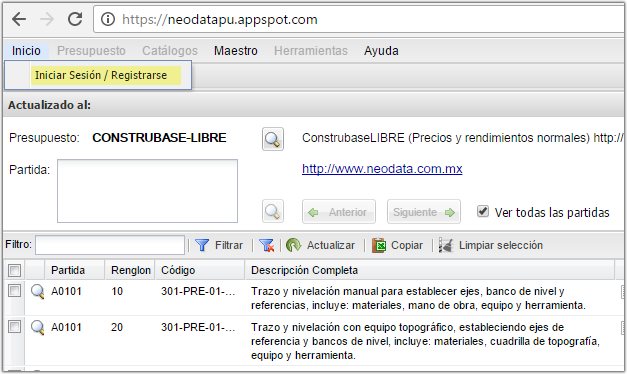Reload the page with the refresh icon
This screenshot has height=374, width=627.
(x=75, y=19)
